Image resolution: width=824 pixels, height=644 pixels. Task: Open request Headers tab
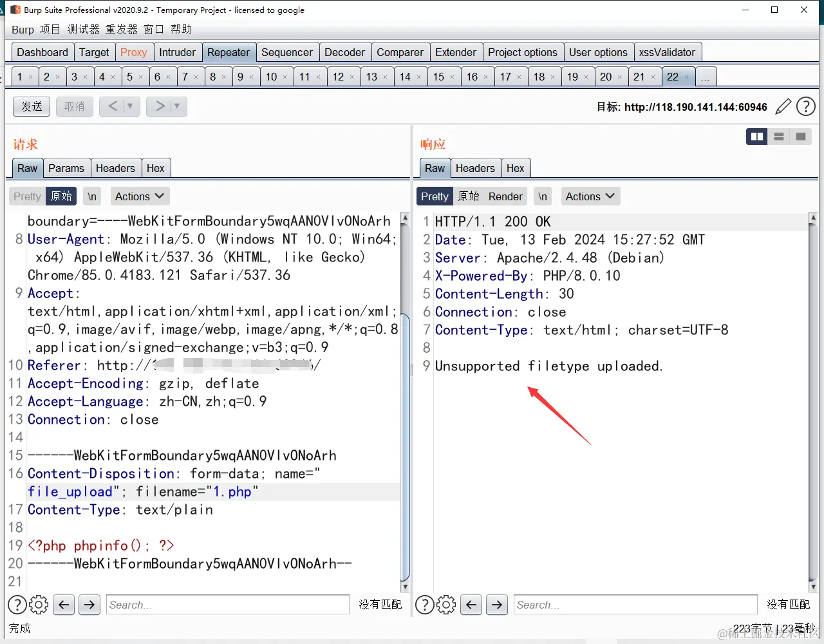(x=115, y=168)
